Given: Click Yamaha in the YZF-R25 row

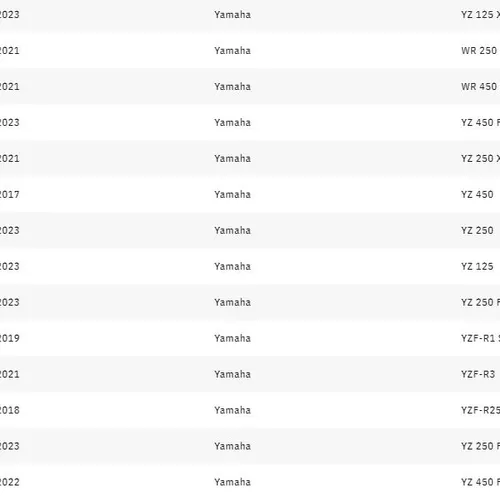Looking at the screenshot, I should [232, 410].
